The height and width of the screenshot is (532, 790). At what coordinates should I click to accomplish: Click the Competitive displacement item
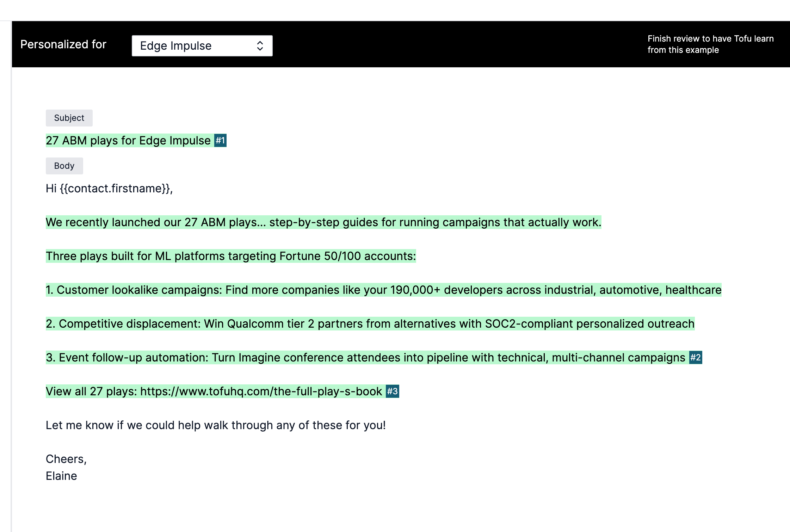coord(370,324)
